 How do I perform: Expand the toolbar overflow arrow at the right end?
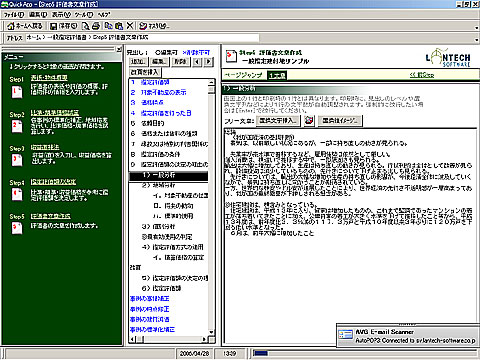point(477,28)
